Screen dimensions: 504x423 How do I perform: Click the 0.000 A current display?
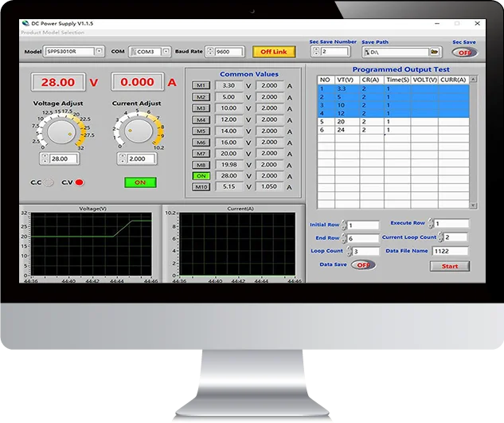137,82
